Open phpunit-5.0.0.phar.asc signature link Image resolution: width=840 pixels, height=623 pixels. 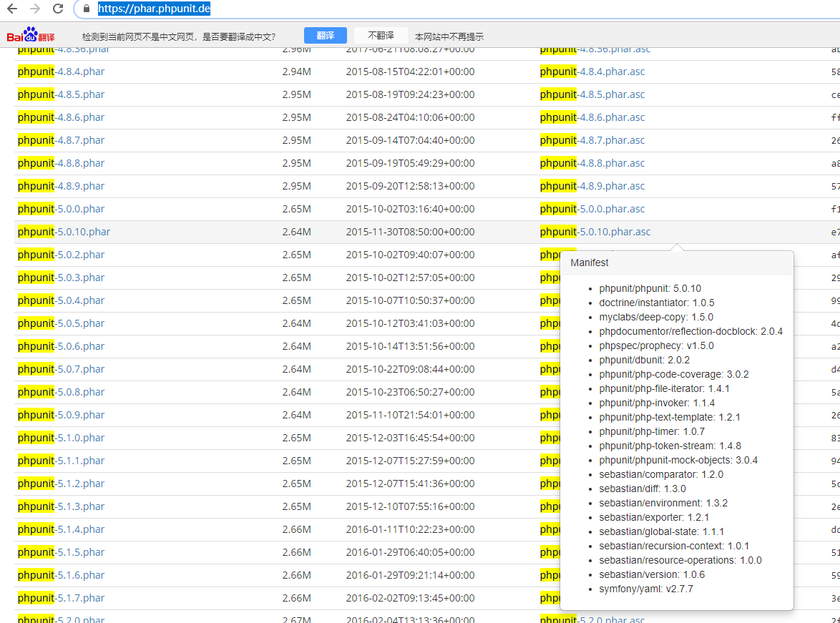592,209
